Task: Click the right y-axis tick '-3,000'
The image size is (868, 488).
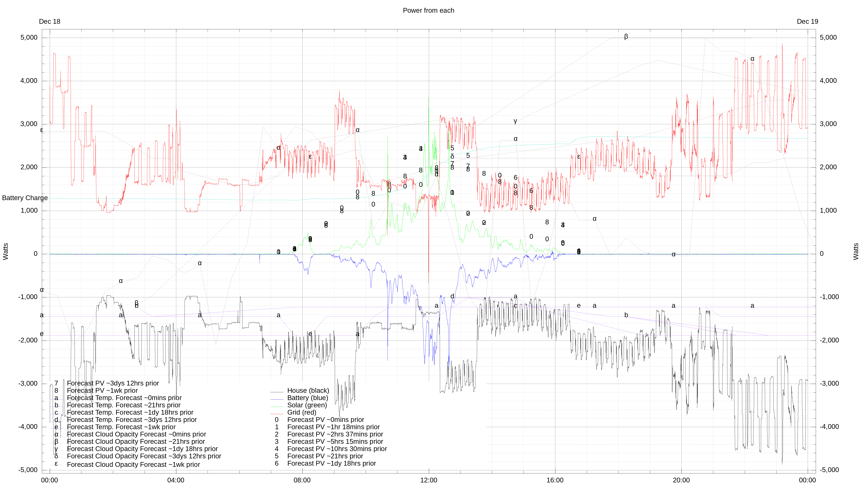Action: click(x=829, y=384)
